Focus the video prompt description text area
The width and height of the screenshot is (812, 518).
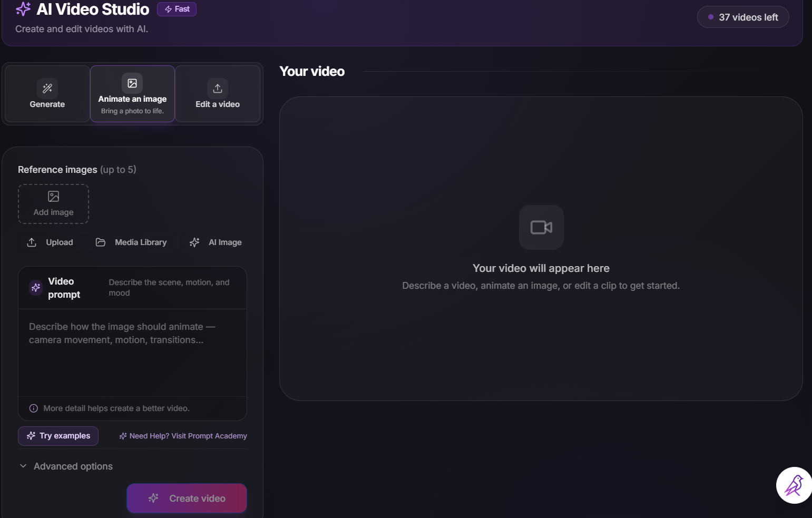point(132,353)
